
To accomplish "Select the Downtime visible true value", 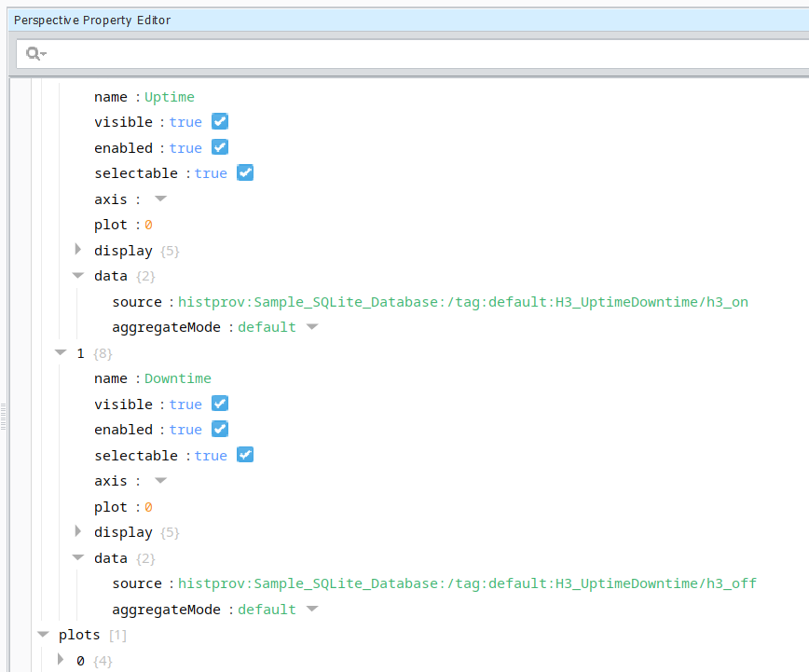I will [185, 405].
